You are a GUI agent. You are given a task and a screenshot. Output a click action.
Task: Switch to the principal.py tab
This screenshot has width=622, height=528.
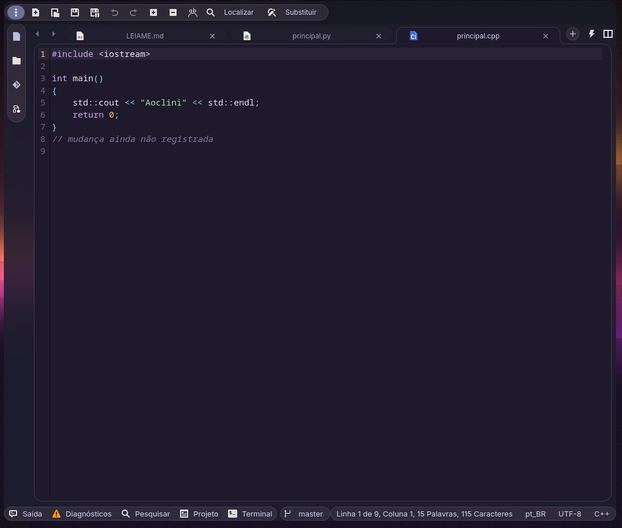311,36
